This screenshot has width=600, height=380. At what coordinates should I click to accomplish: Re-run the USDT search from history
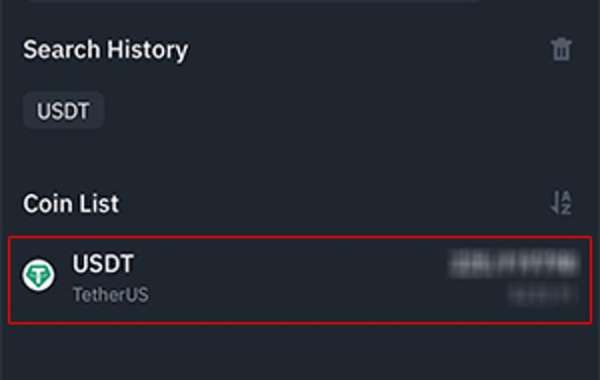(64, 110)
